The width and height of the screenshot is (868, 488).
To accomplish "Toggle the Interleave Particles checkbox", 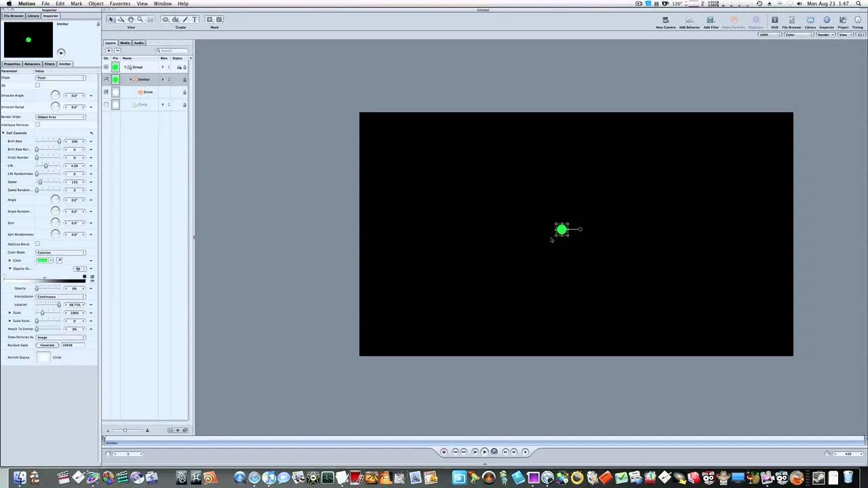I will click(x=37, y=125).
